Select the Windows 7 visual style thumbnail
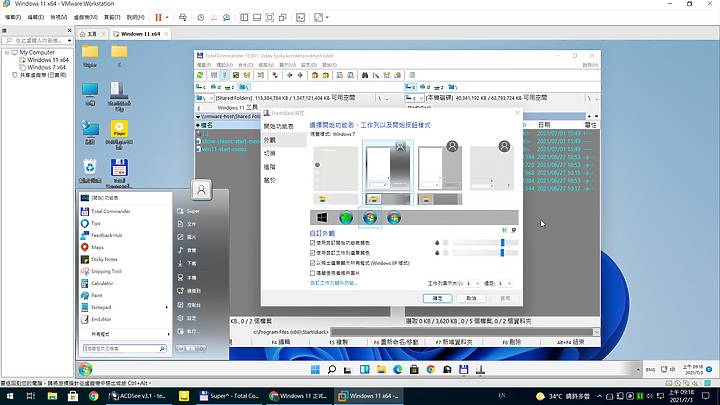Screen dimensions: 720x405 pyautogui.click(x=388, y=165)
